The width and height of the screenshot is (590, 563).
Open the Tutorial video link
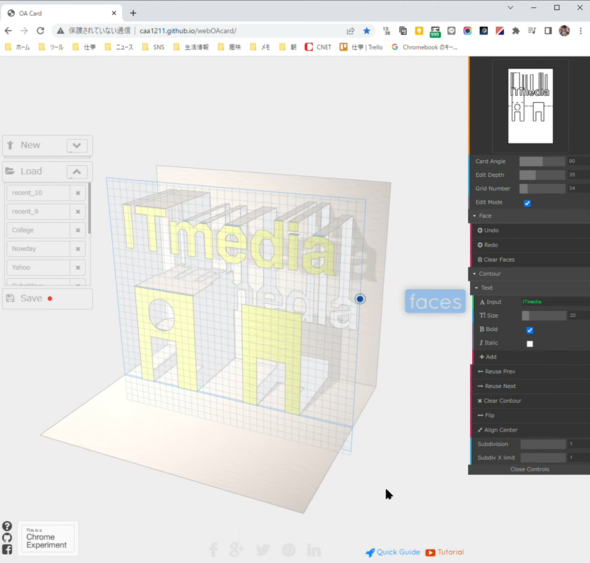click(x=445, y=552)
